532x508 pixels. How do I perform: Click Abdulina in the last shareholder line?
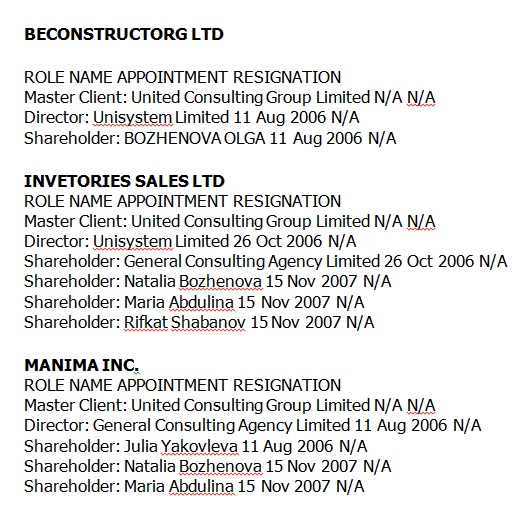pyautogui.click(x=201, y=486)
